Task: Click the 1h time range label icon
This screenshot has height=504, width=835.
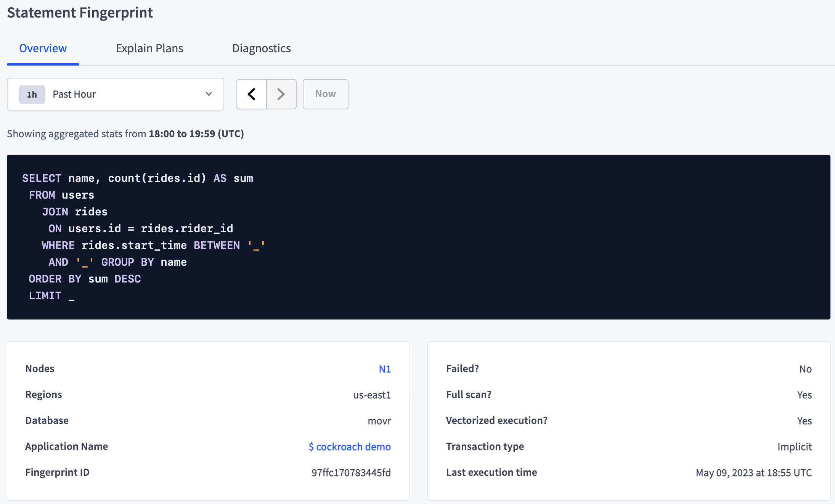Action: pos(31,94)
